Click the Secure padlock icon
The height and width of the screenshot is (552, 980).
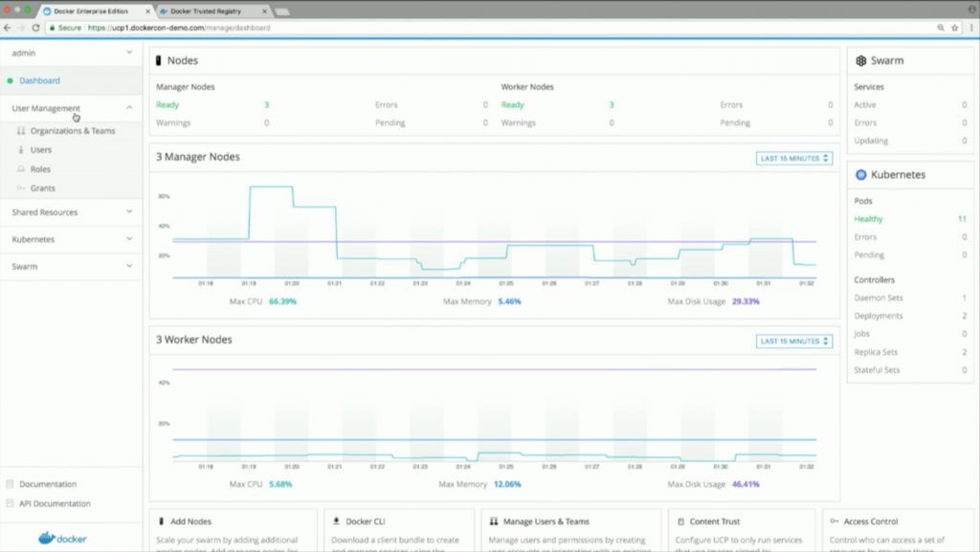(53, 28)
